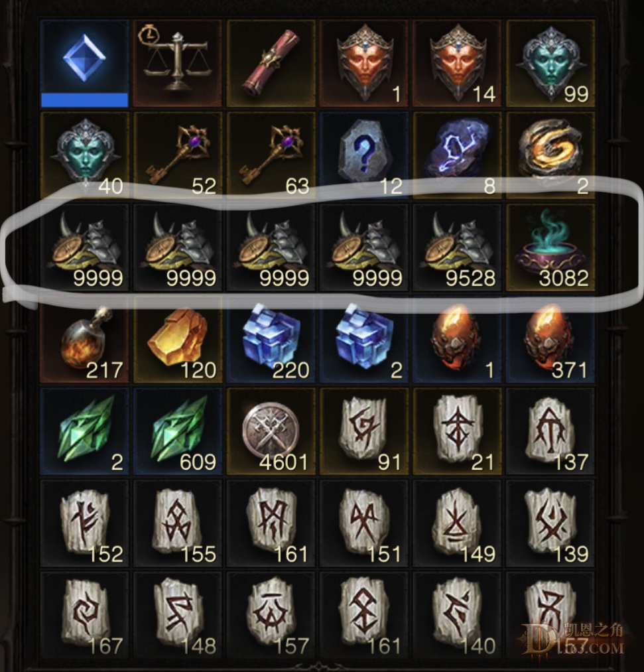Select the blue crystal cube with count 220
Image resolution: width=644 pixels, height=672 pixels.
271,339
